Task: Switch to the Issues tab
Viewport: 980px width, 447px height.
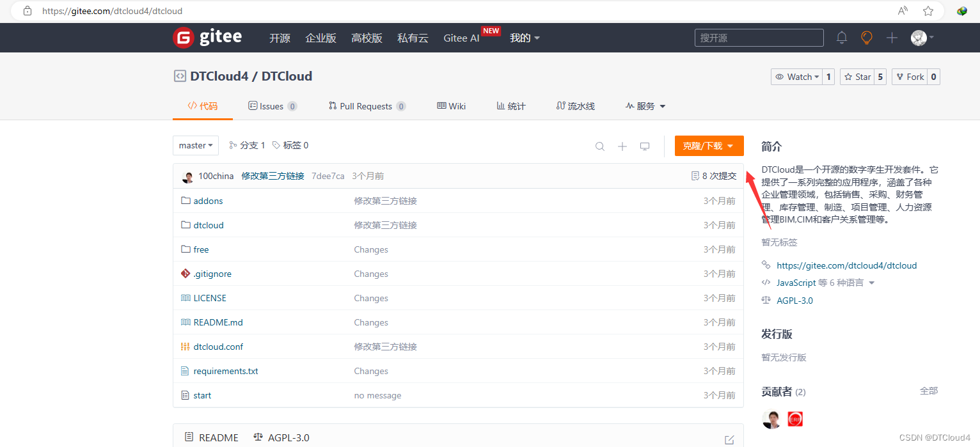Action: pyautogui.click(x=271, y=106)
